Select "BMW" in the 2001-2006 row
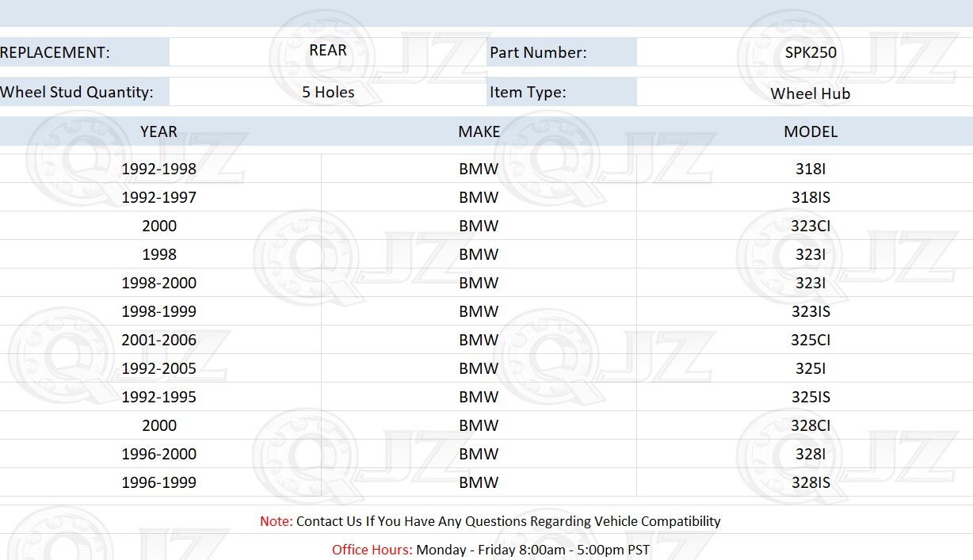The image size is (973, 560). click(479, 340)
